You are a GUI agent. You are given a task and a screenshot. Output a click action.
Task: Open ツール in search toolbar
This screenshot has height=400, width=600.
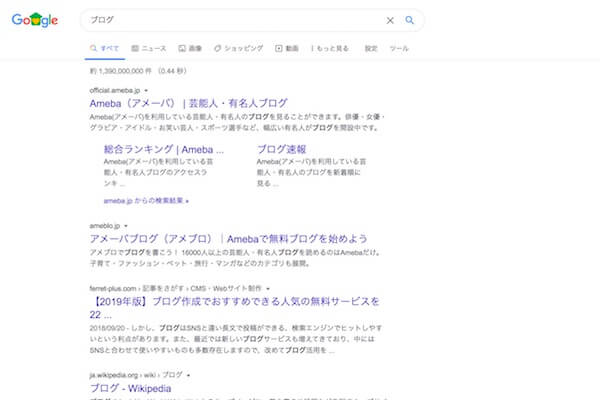coord(399,49)
